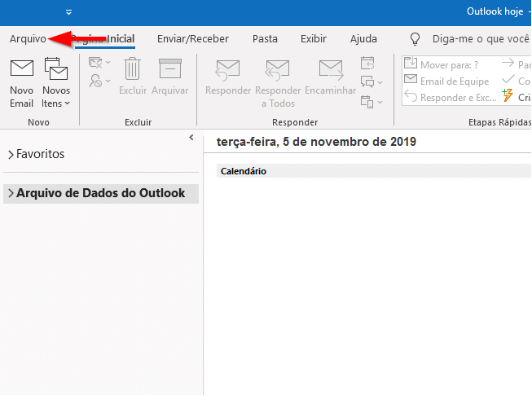Open the Quick Access Toolbar customize arrow
This screenshot has width=532, height=396.
[69, 12]
